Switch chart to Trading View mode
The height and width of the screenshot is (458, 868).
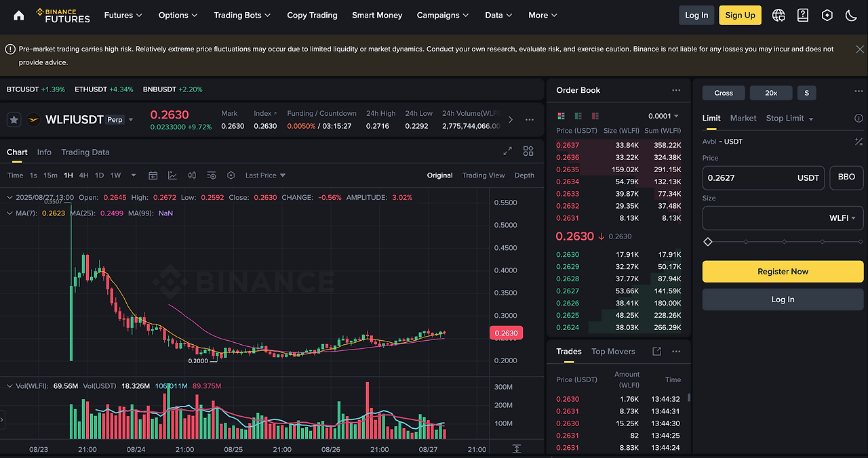tap(484, 175)
